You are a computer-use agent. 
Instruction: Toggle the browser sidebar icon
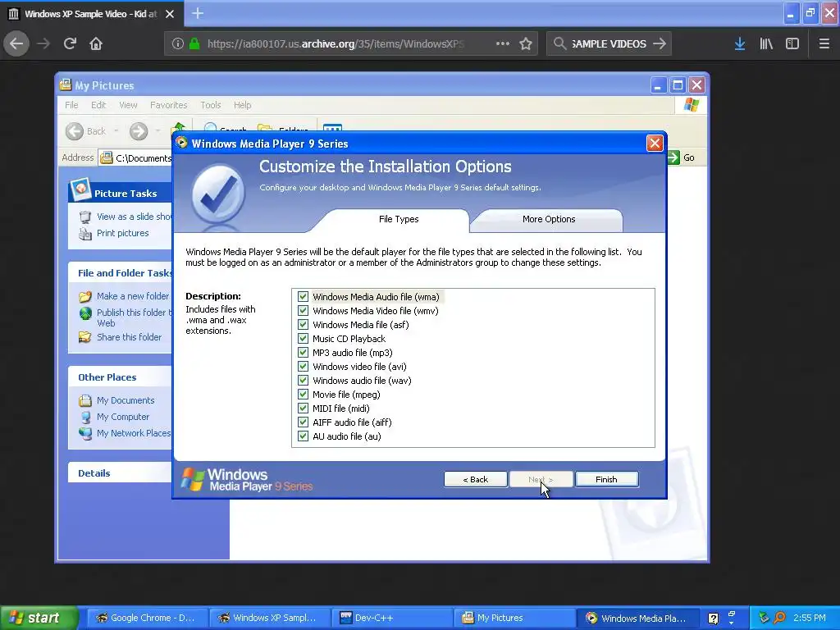[x=792, y=44]
